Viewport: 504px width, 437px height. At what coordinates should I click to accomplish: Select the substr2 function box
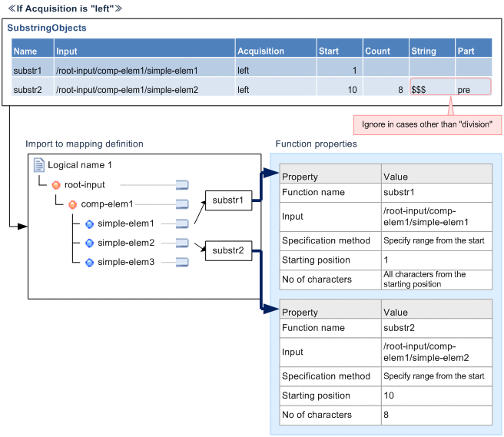pos(228,250)
